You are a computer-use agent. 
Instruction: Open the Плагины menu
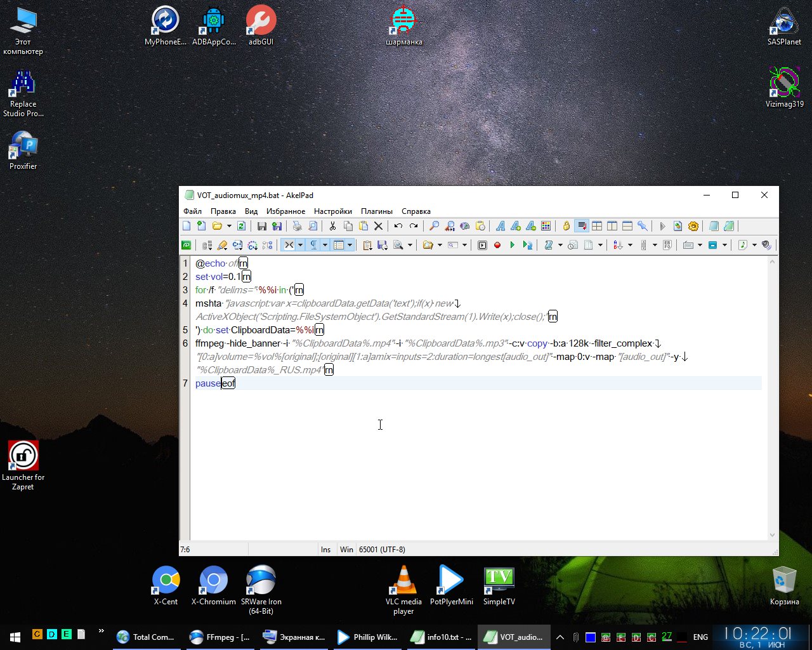point(376,211)
